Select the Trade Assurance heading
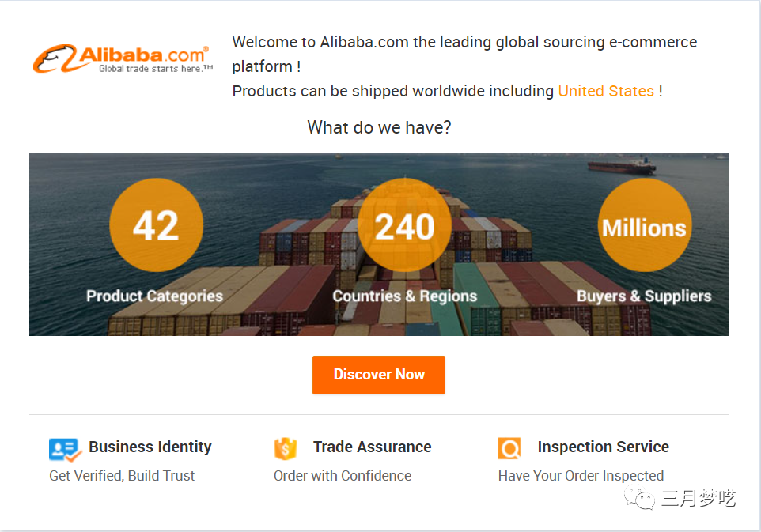This screenshot has width=761, height=532. point(372,447)
